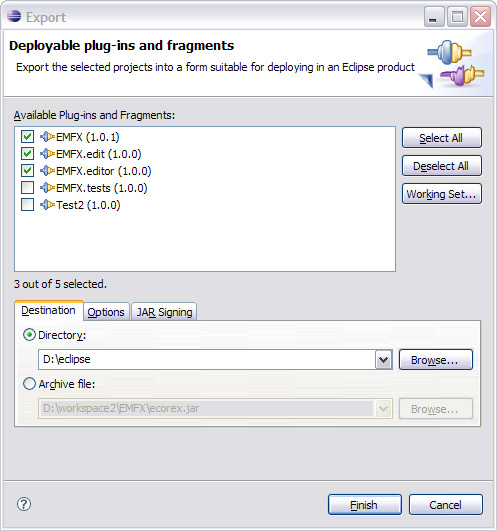Click inside the D:\eclipse directory field
Screen dimensions: 497x531
tap(207, 359)
